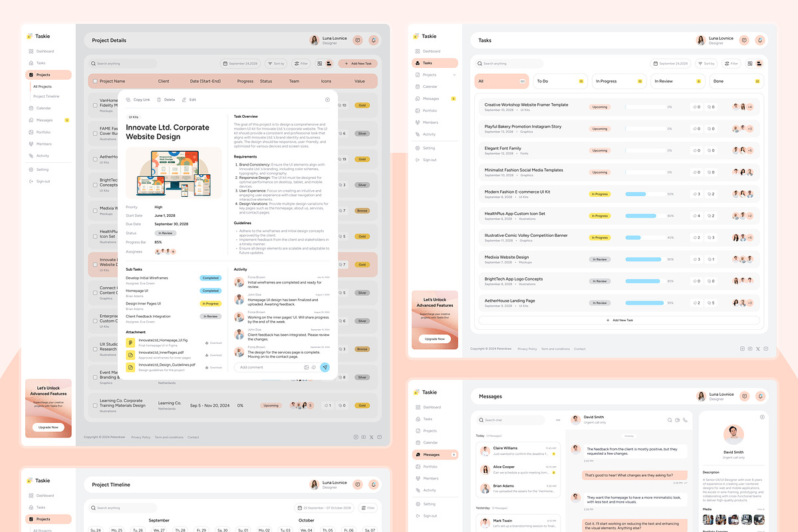This screenshot has width=798, height=532.
Task: Click download icon for InnovateLtd_Homepage_UI.fig
Action: [x=207, y=343]
